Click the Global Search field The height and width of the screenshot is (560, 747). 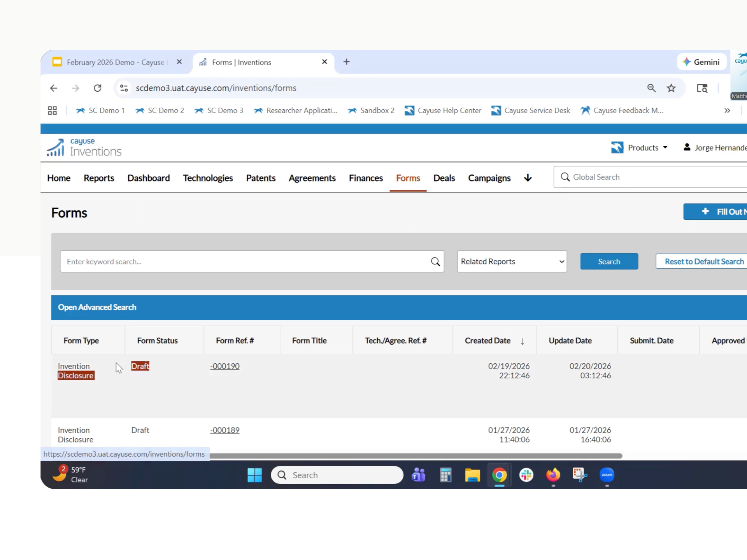click(x=650, y=177)
